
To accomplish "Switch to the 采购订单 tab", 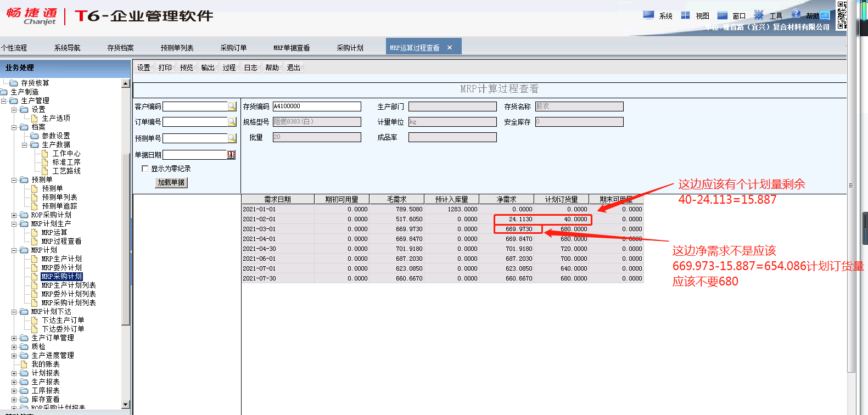I will 233,48.
